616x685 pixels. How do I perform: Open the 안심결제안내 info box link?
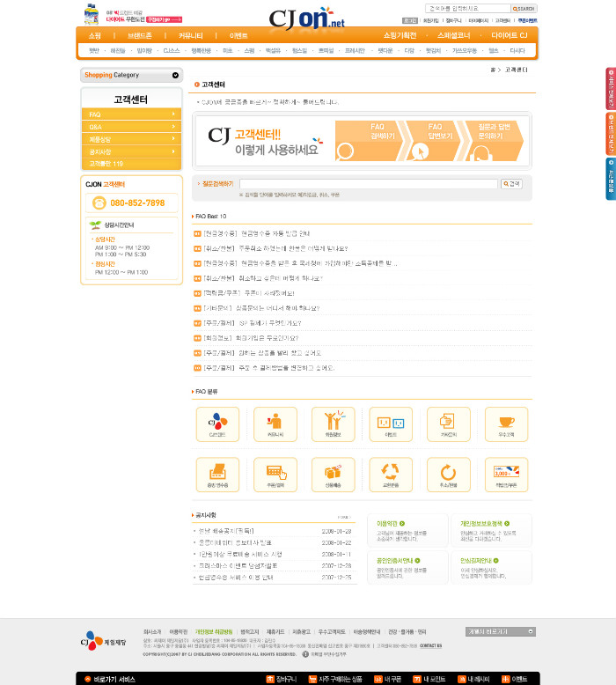click(479, 561)
